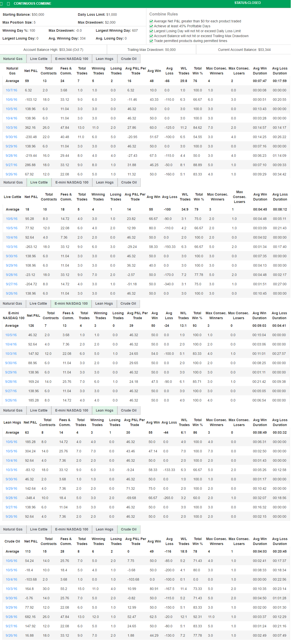Click the 'Combine Rules' heading

(164, 14)
